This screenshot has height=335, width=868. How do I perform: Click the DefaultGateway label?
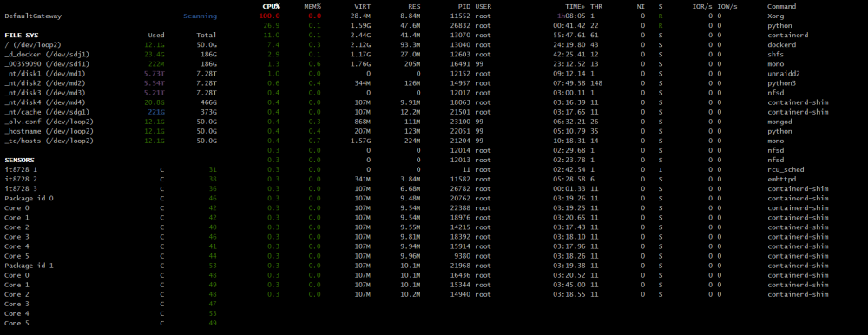[33, 16]
